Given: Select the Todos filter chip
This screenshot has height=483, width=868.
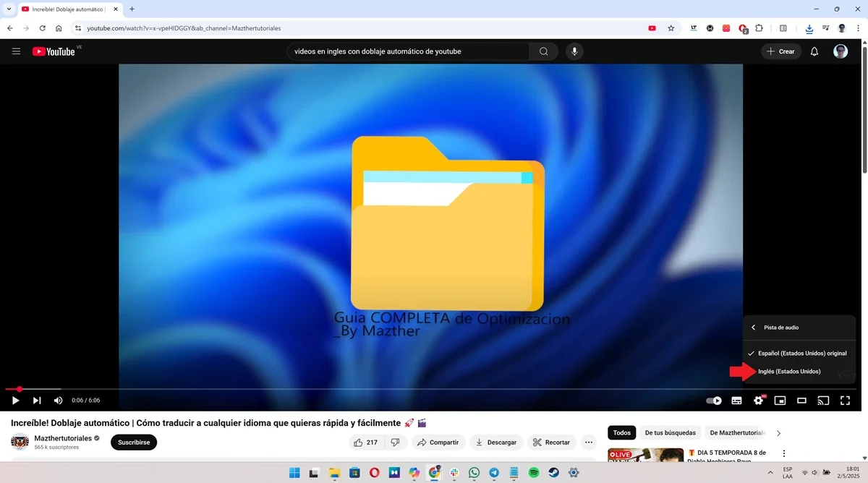Looking at the screenshot, I should 622,432.
